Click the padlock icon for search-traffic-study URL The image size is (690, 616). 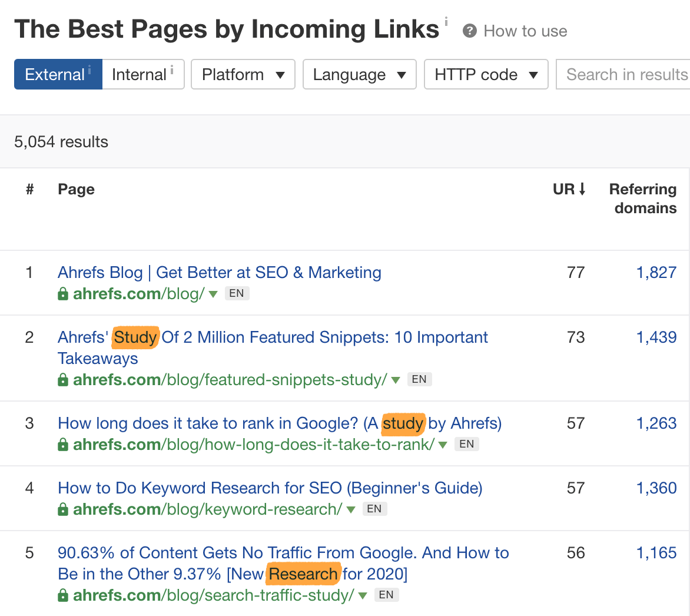click(x=63, y=595)
